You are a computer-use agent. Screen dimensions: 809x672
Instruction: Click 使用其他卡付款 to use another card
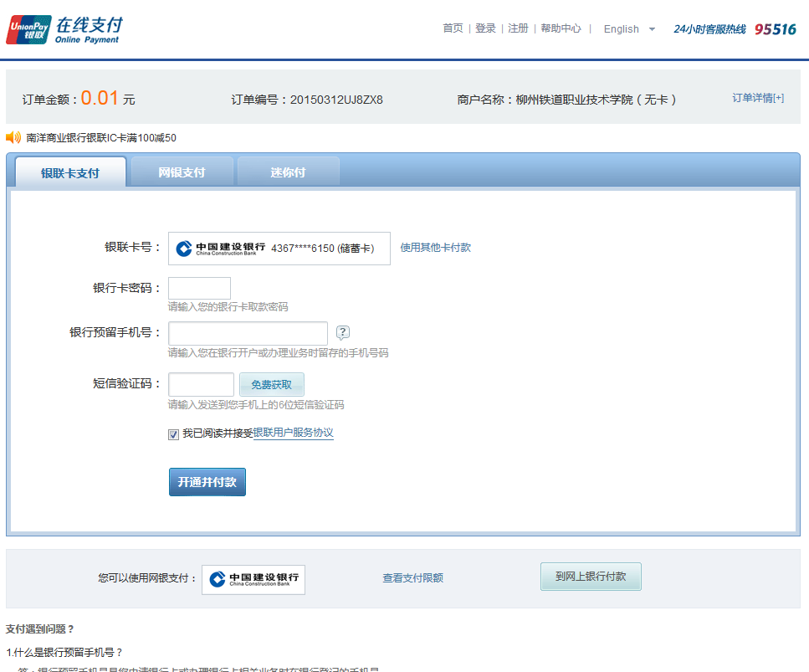coord(435,248)
